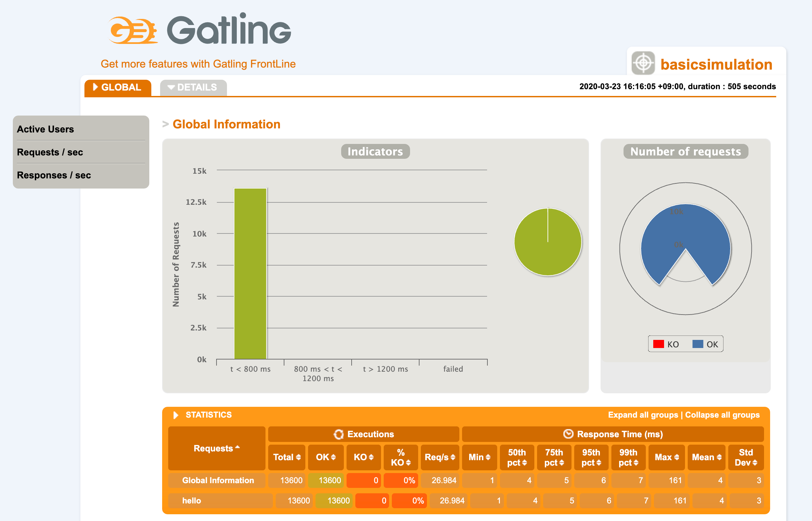Collapse the STATISTICS section triangle
Viewport: 812px width, 521px height.
pos(176,415)
